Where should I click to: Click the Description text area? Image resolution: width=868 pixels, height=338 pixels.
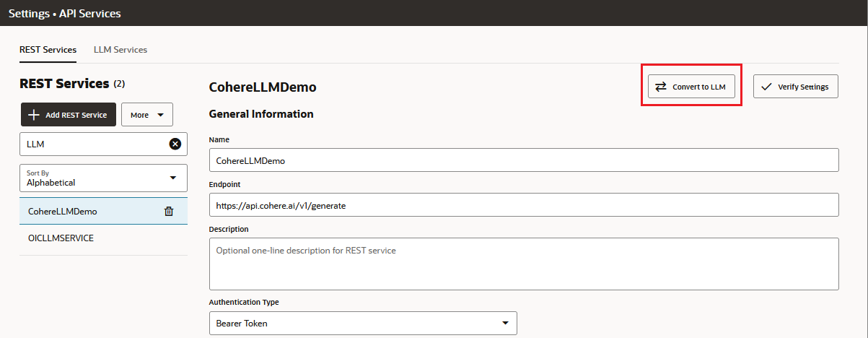[523, 264]
